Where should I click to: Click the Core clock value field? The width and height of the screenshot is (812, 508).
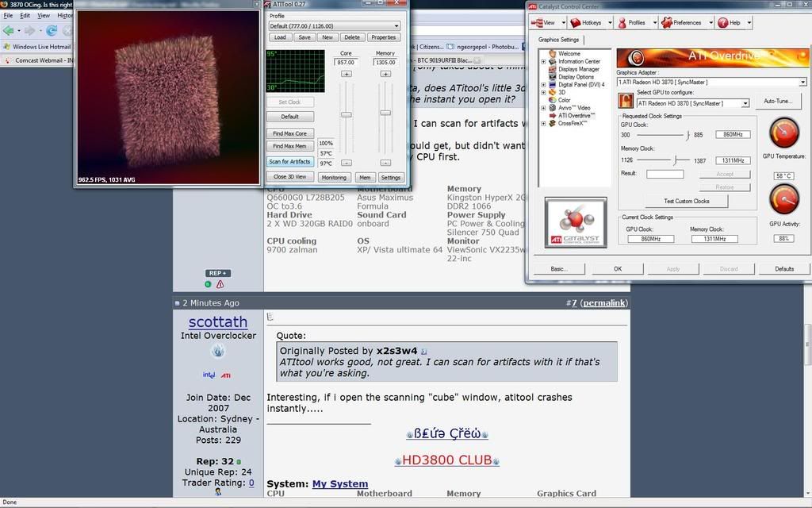[346, 62]
